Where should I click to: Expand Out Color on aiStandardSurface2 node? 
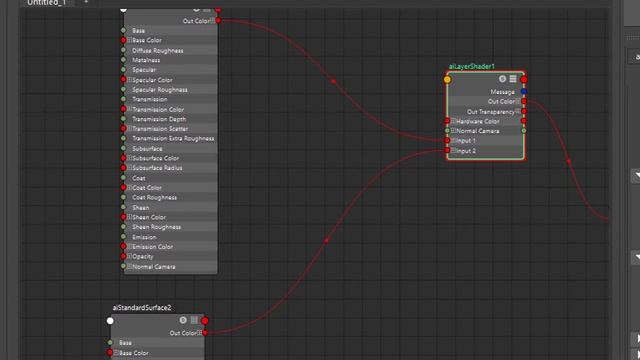[199, 333]
